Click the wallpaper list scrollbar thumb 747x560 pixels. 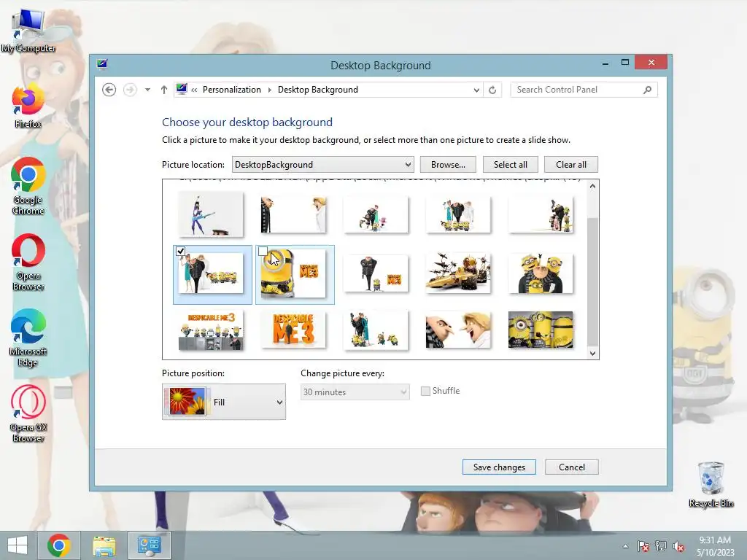coord(592,282)
